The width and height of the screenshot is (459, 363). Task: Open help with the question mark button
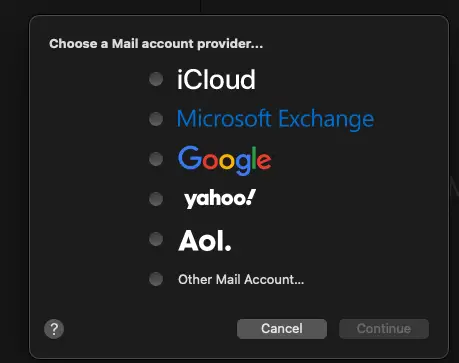pos(54,329)
